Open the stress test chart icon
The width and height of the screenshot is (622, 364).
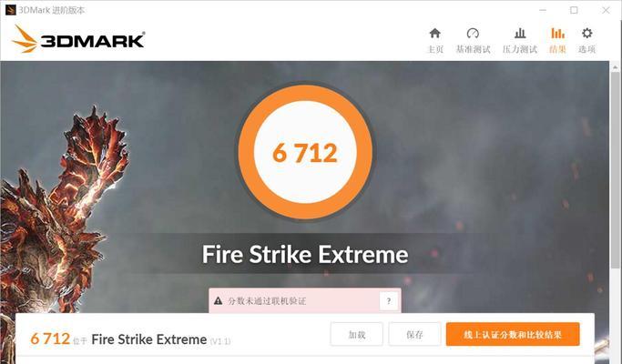[x=520, y=34]
